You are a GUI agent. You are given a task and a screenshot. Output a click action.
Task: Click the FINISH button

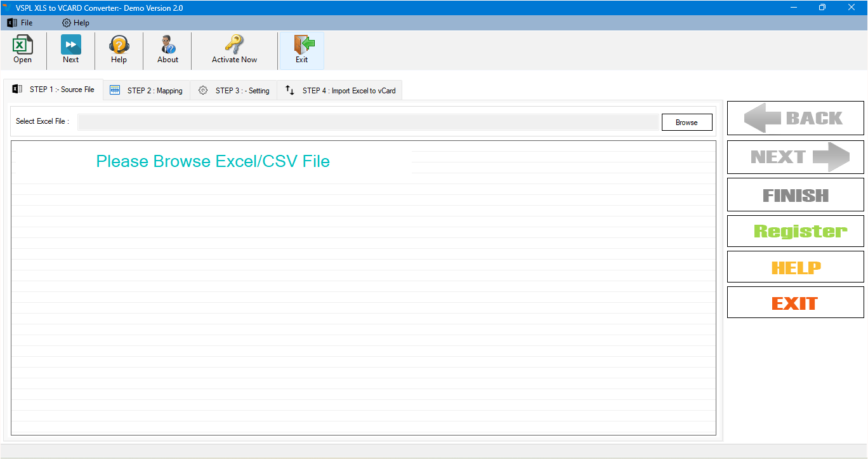[795, 195]
